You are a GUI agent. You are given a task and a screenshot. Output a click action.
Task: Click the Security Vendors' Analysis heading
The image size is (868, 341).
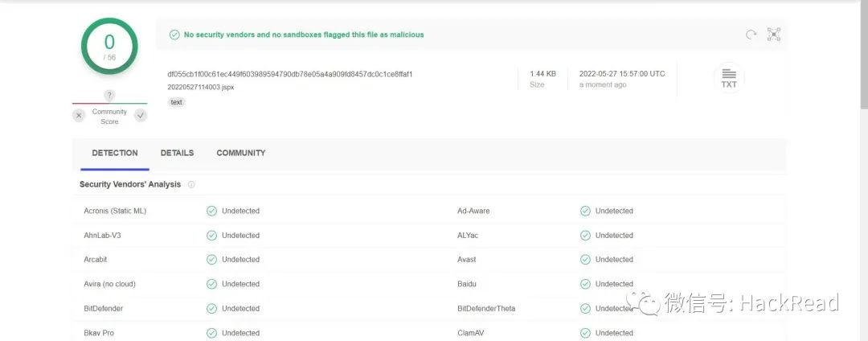point(130,185)
